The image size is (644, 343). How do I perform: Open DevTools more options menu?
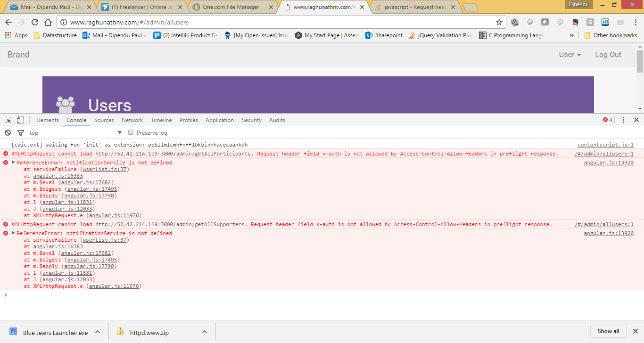[623, 120]
